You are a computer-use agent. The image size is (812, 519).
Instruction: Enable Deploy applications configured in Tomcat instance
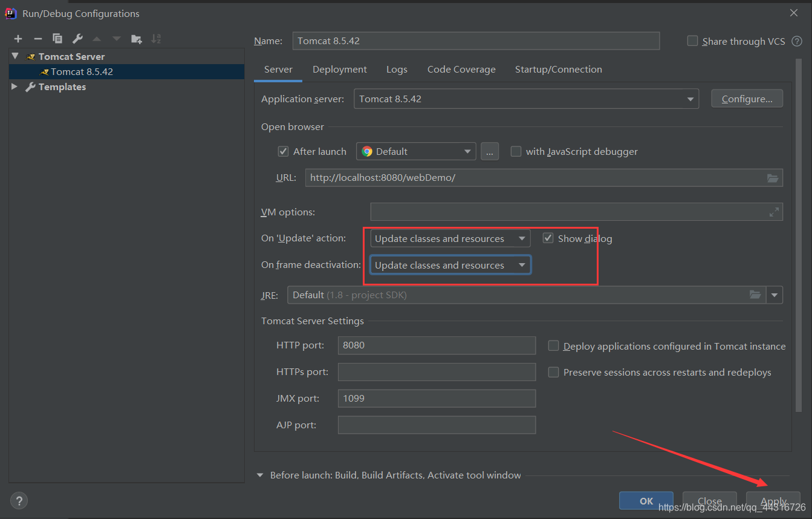[553, 345]
